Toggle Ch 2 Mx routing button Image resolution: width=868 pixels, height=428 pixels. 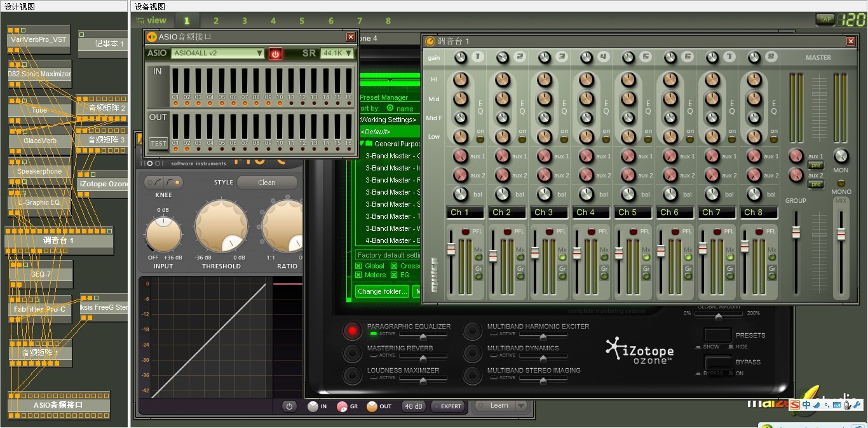(x=521, y=258)
